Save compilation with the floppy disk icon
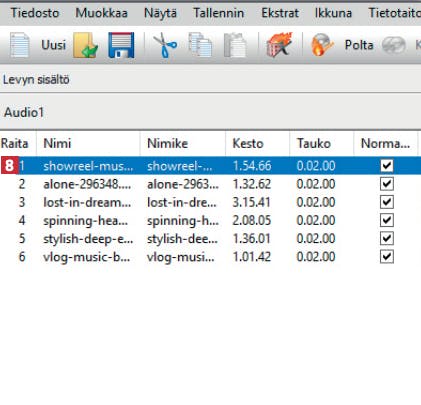Viewport: 421px width, 405px height. tap(121, 45)
